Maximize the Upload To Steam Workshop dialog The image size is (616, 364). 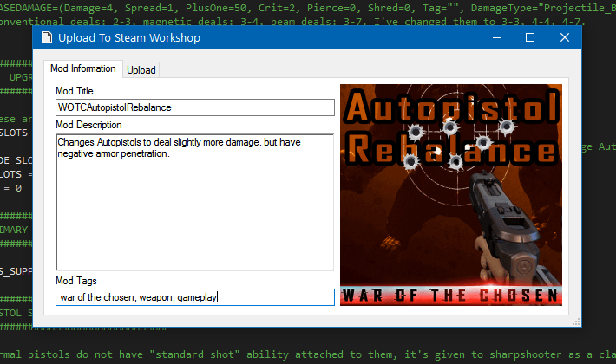coord(530,37)
